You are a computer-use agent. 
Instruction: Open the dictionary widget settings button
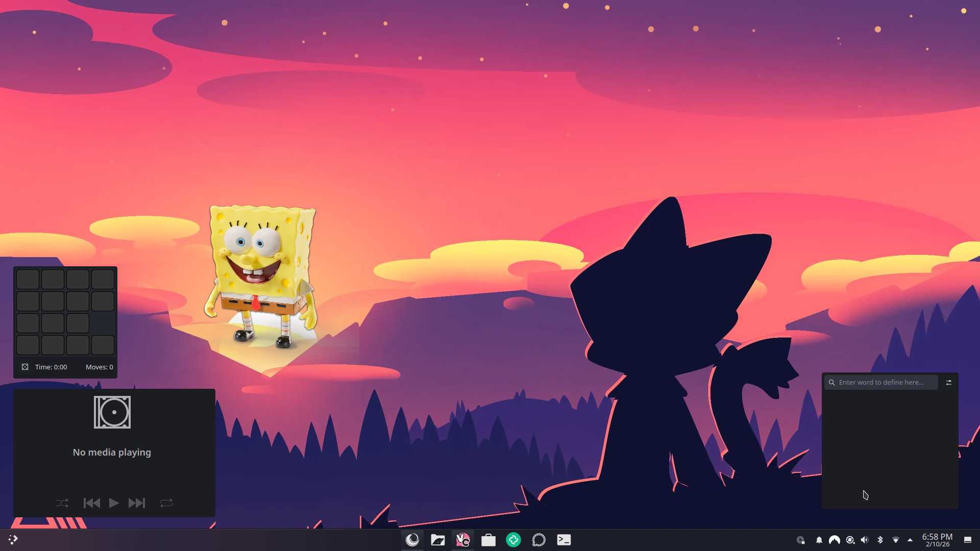[949, 383]
